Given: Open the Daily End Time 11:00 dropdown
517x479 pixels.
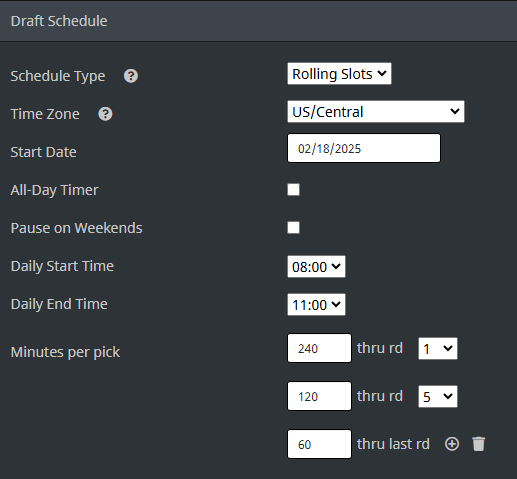Looking at the screenshot, I should pyautogui.click(x=316, y=304).
